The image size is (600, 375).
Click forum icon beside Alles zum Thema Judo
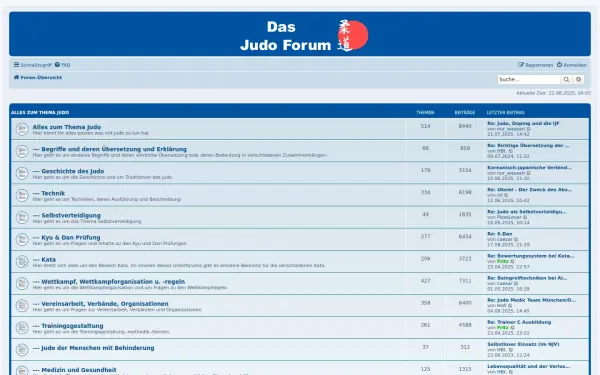click(x=22, y=129)
